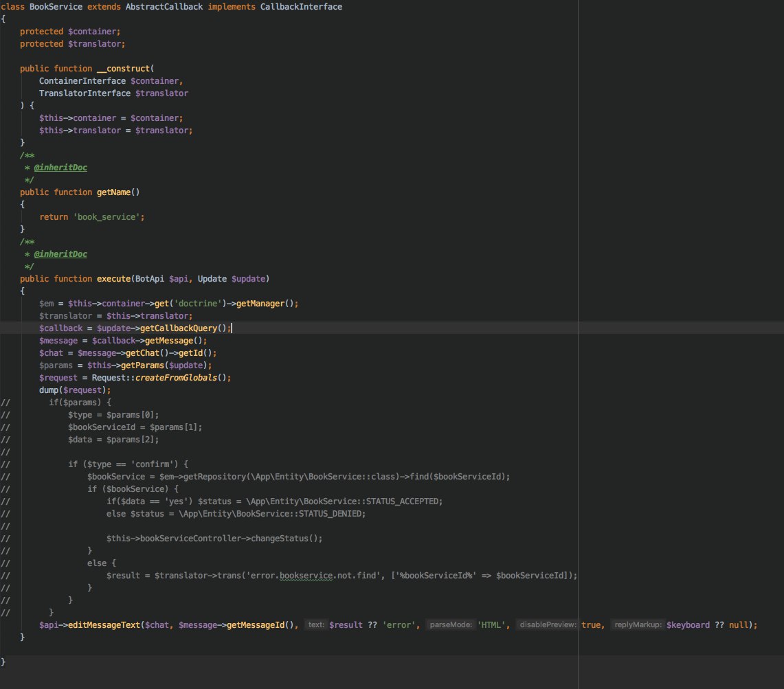This screenshot has width=784, height=689.
Task: Click the '$translator = $this->translator;' line in execute
Action: (x=116, y=316)
